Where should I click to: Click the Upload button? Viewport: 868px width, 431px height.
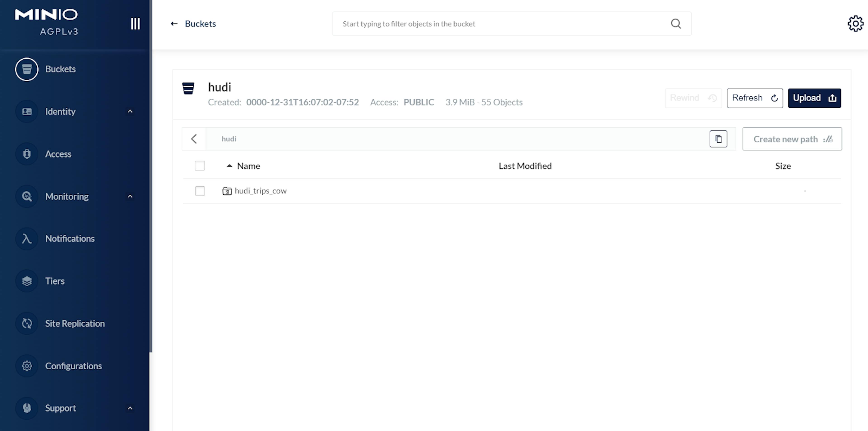814,97
